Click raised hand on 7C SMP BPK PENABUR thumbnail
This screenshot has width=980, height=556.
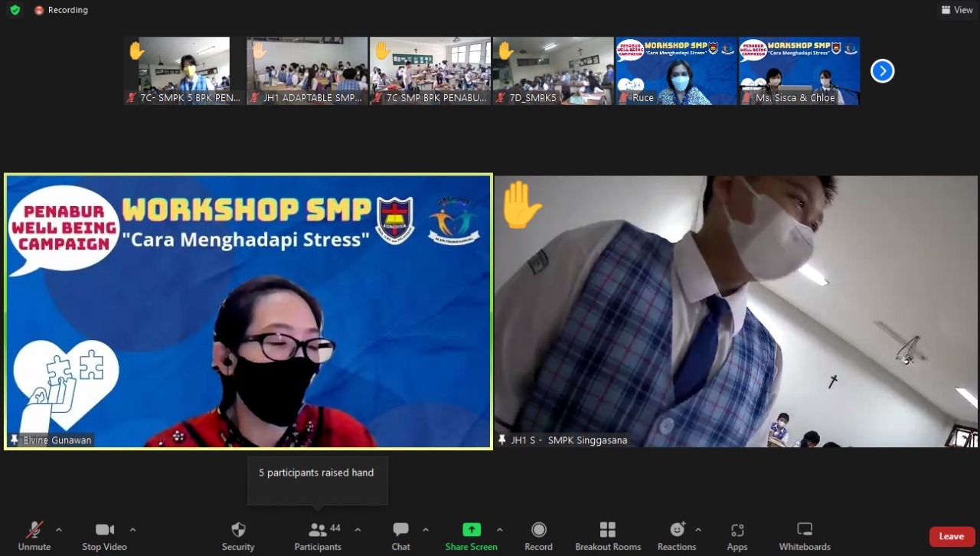point(382,51)
